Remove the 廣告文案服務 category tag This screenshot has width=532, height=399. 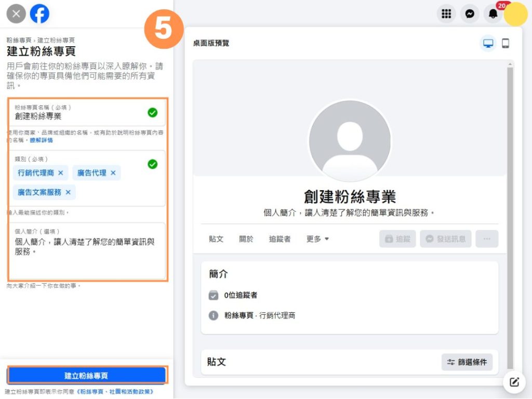[x=68, y=192]
